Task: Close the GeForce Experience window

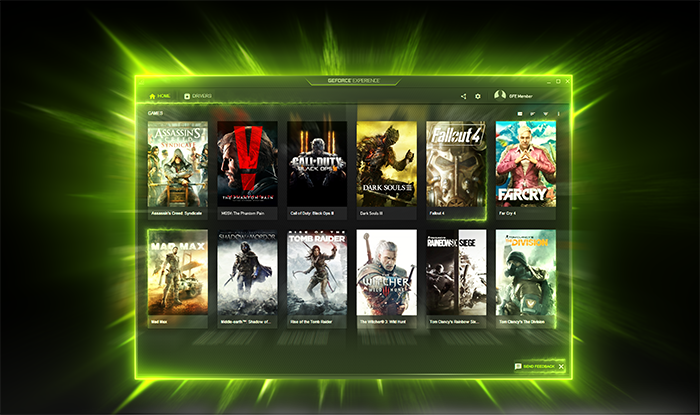Action: pyautogui.click(x=567, y=81)
